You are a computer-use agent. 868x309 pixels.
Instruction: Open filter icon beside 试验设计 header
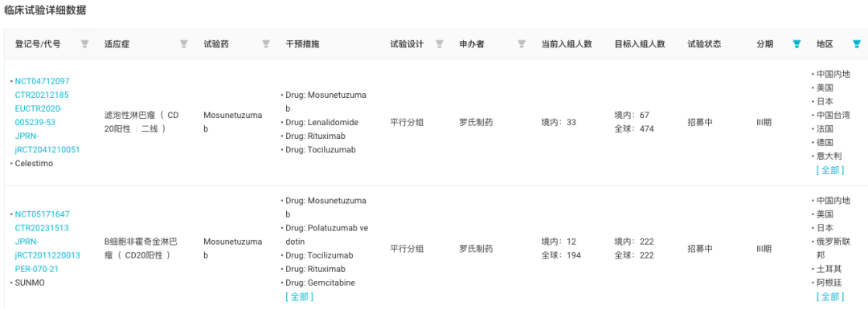pyautogui.click(x=440, y=44)
